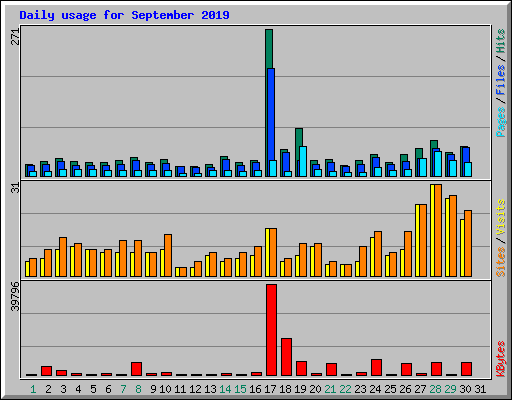Click the red KBytes bar for day 18
Viewport: 512px width, 400px height.
tap(286, 357)
